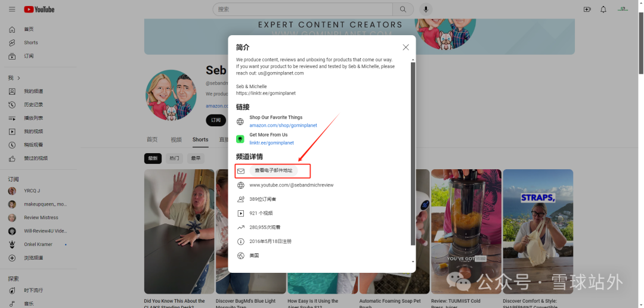Switch to the 视频 channel tab
Viewport: 644px width, 308px height.
tap(176, 140)
